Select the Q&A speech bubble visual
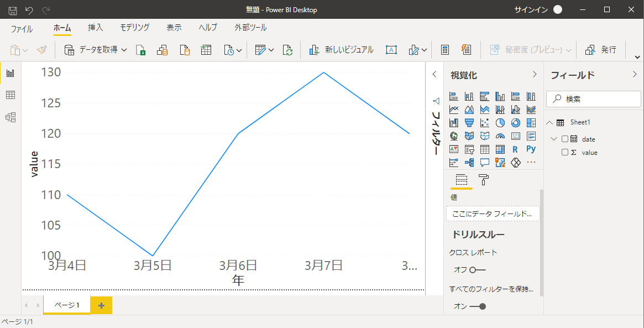 coord(485,163)
